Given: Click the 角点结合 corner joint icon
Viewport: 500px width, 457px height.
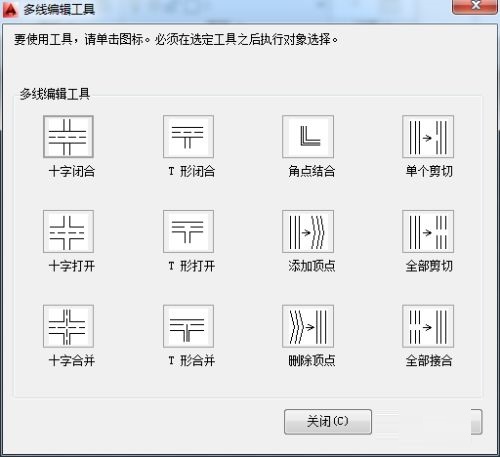Looking at the screenshot, I should click(308, 137).
